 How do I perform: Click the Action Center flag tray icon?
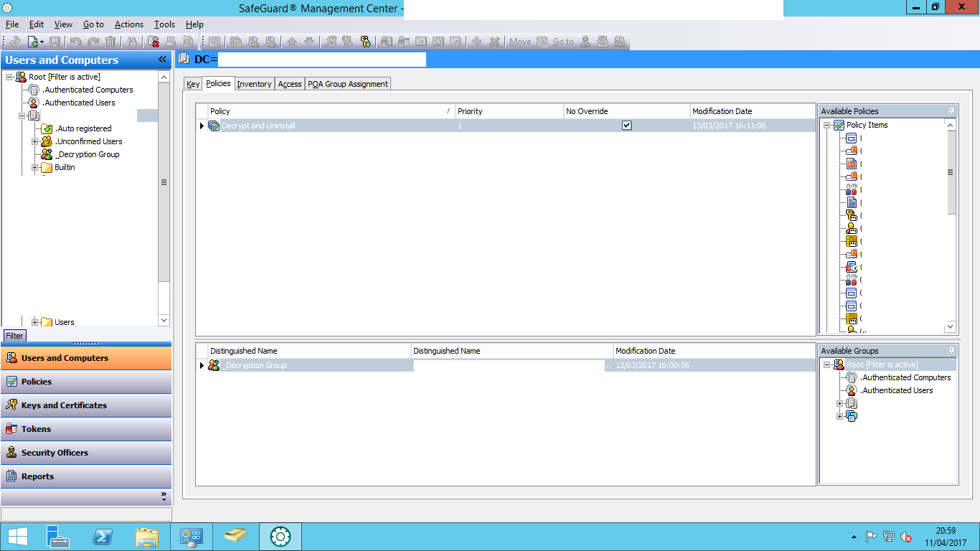tap(872, 536)
